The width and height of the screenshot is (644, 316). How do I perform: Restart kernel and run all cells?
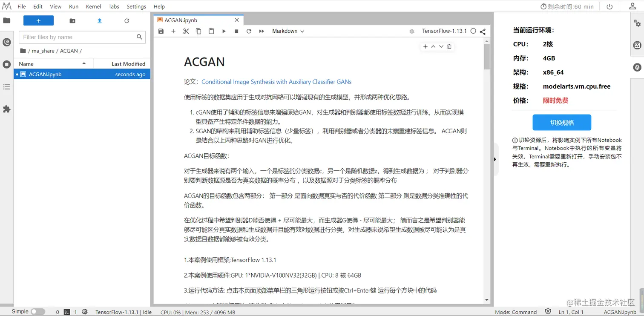262,31
